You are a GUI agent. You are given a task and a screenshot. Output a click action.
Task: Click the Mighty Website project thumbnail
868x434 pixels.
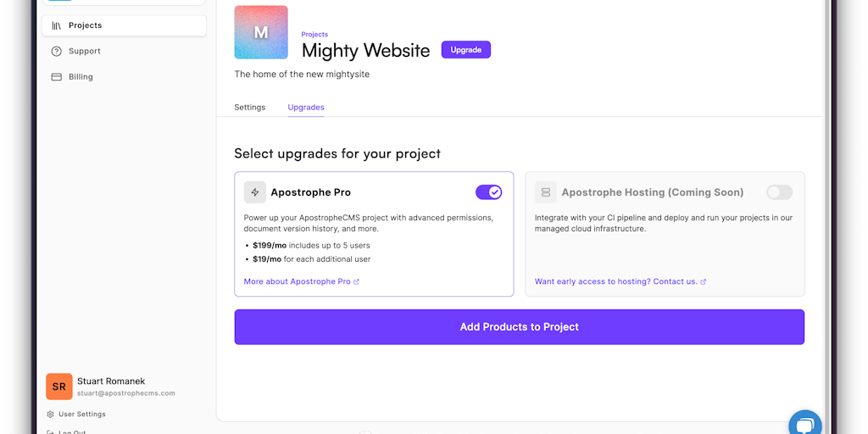tap(261, 32)
